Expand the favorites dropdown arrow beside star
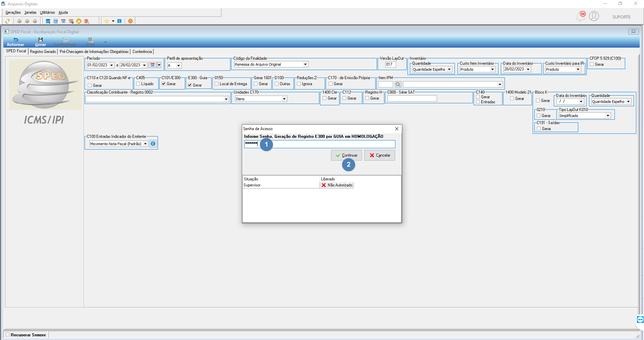This screenshot has width=644, height=340. click(x=113, y=21)
